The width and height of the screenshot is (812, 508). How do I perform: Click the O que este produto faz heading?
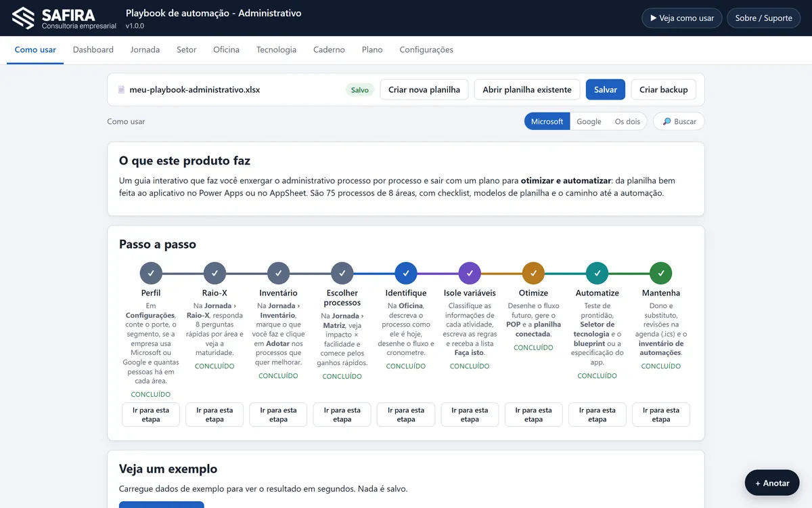185,161
